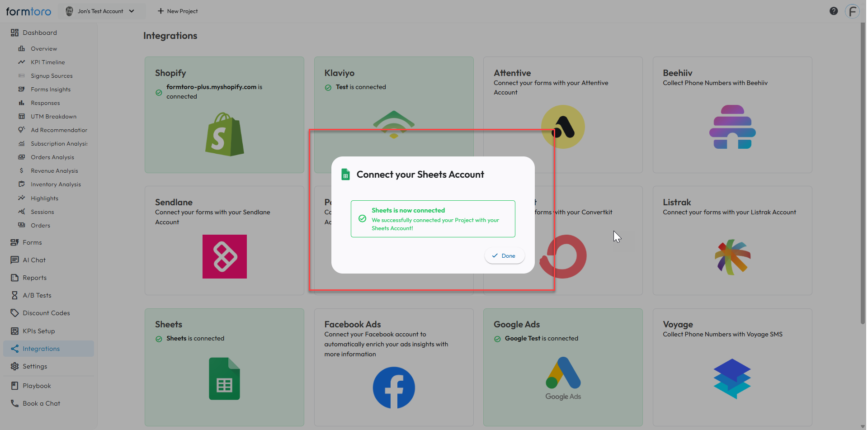Image resolution: width=868 pixels, height=430 pixels.
Task: Click the green success check icon in dialog
Action: pyautogui.click(x=362, y=219)
